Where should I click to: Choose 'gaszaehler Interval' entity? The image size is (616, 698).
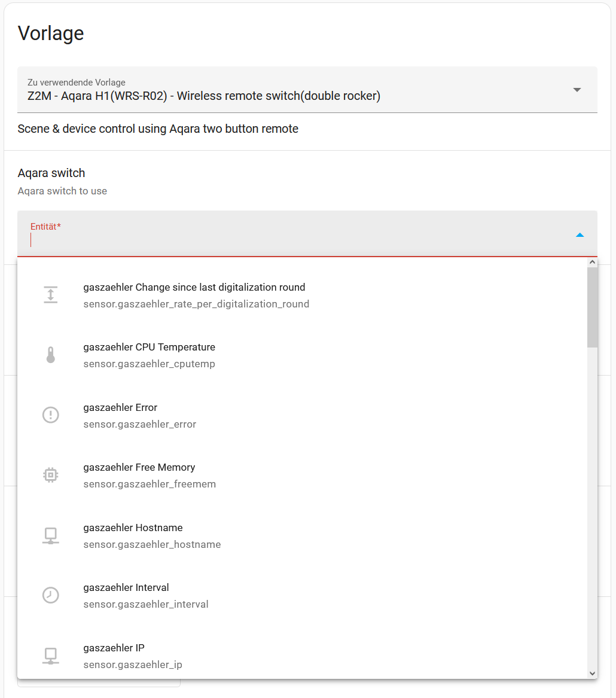tap(302, 596)
